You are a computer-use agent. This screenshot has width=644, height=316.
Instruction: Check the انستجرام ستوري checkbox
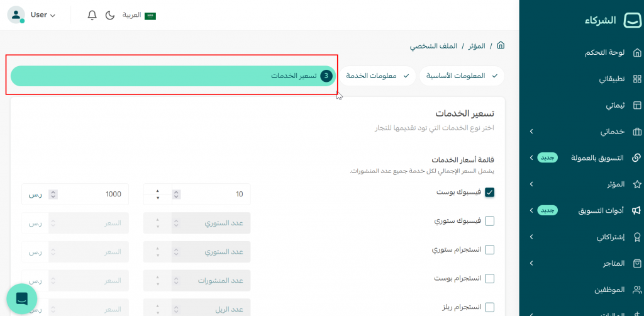click(490, 250)
